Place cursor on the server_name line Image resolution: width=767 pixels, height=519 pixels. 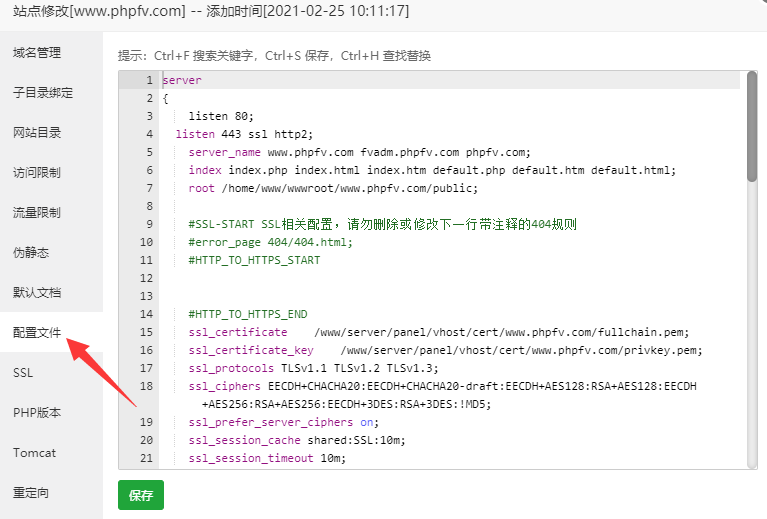[358, 152]
